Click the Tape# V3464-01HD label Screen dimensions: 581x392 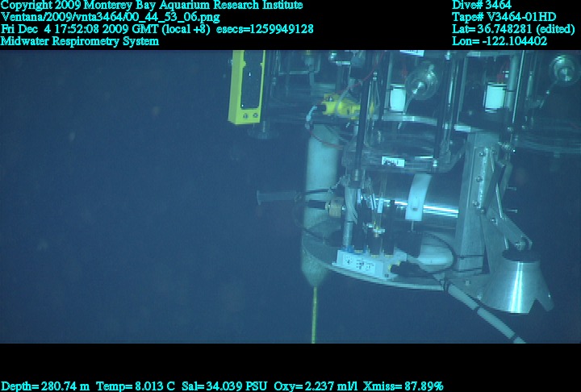[504, 17]
